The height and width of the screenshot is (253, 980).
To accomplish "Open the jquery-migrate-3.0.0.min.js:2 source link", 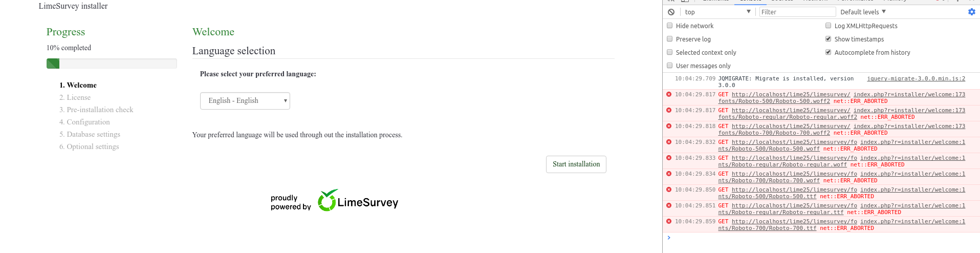I will [916, 79].
